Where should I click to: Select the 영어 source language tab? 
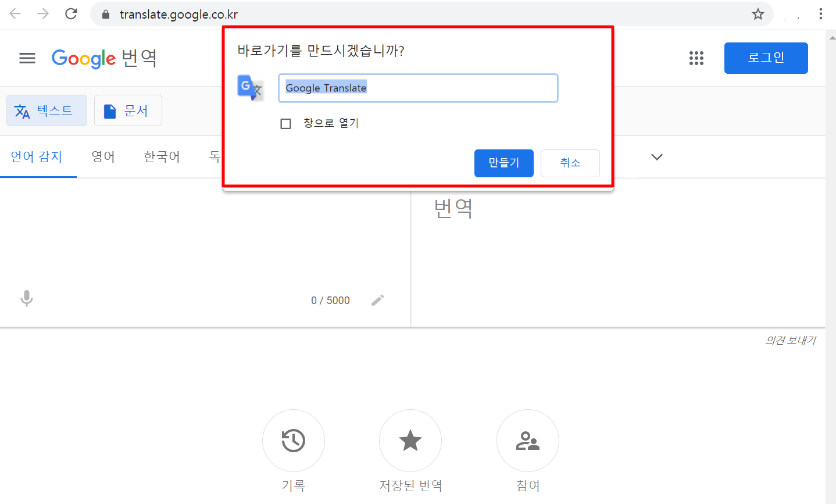[103, 157]
